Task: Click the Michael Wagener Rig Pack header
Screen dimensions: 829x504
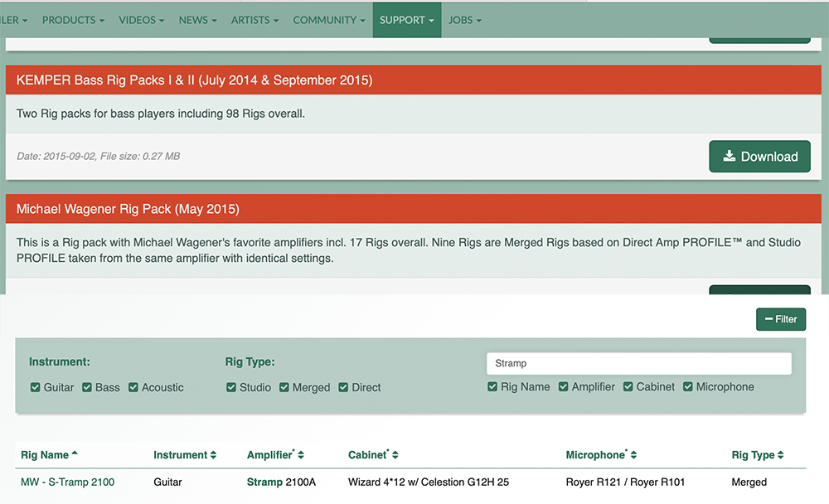Action: (x=414, y=209)
